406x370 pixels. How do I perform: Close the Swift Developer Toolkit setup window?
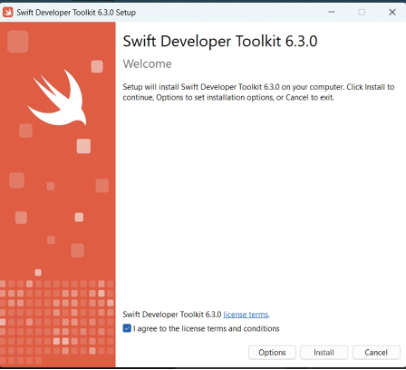[392, 12]
